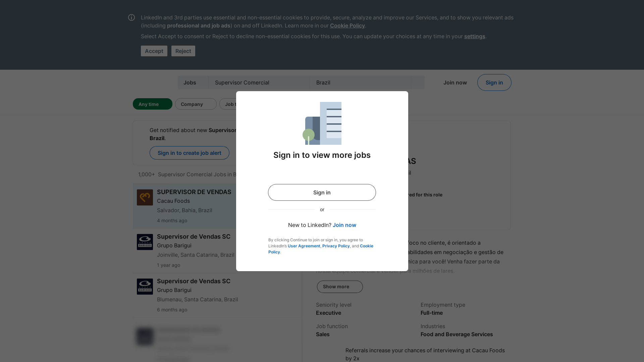
Task: Click Grupo Barigui logo for Joinville job
Action: pos(145,242)
